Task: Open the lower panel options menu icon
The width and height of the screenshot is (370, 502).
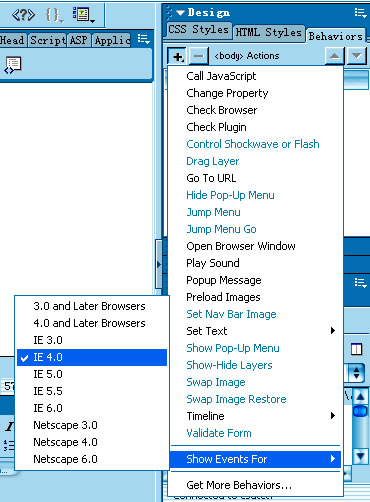Action: click(x=361, y=283)
